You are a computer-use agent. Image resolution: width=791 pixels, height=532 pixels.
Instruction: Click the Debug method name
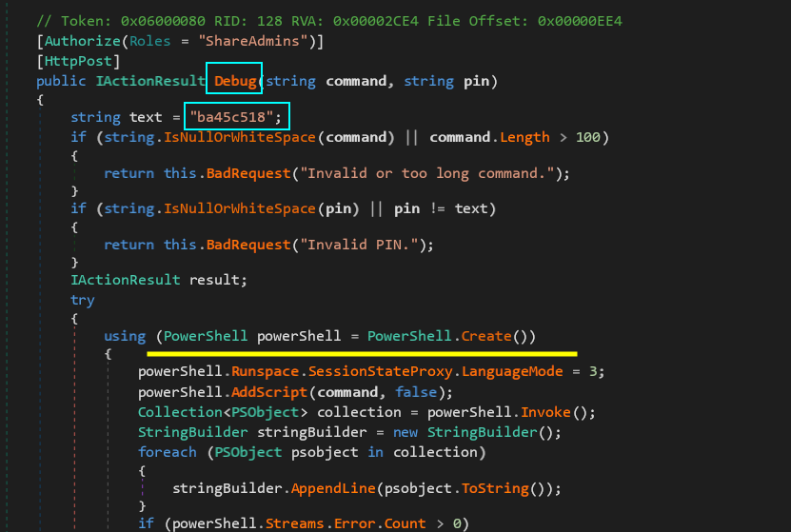coord(235,81)
